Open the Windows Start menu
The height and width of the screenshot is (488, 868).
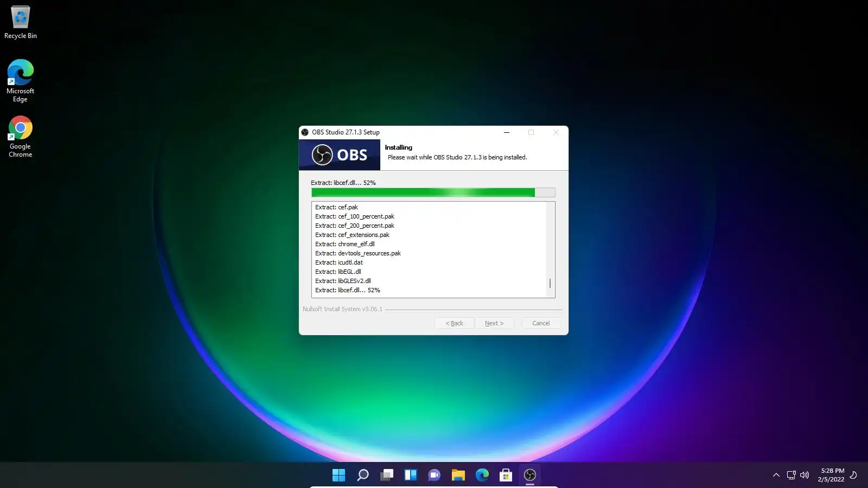[339, 475]
